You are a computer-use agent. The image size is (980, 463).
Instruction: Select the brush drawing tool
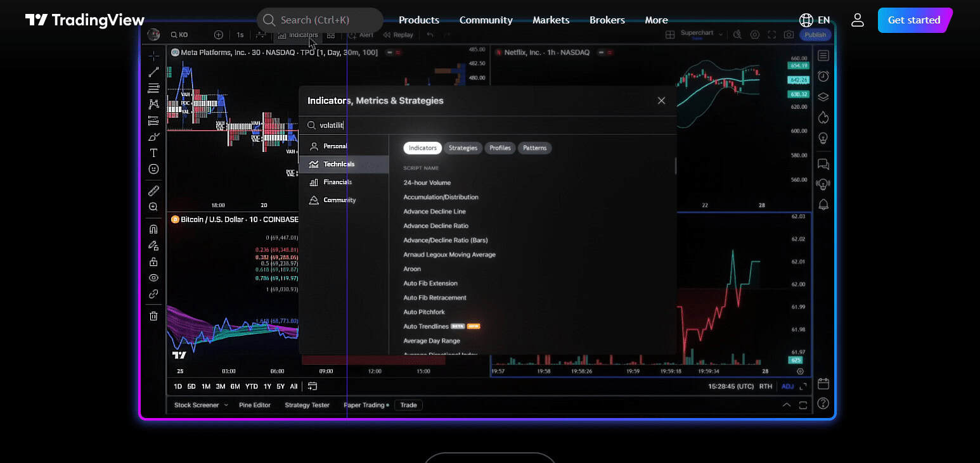153,137
